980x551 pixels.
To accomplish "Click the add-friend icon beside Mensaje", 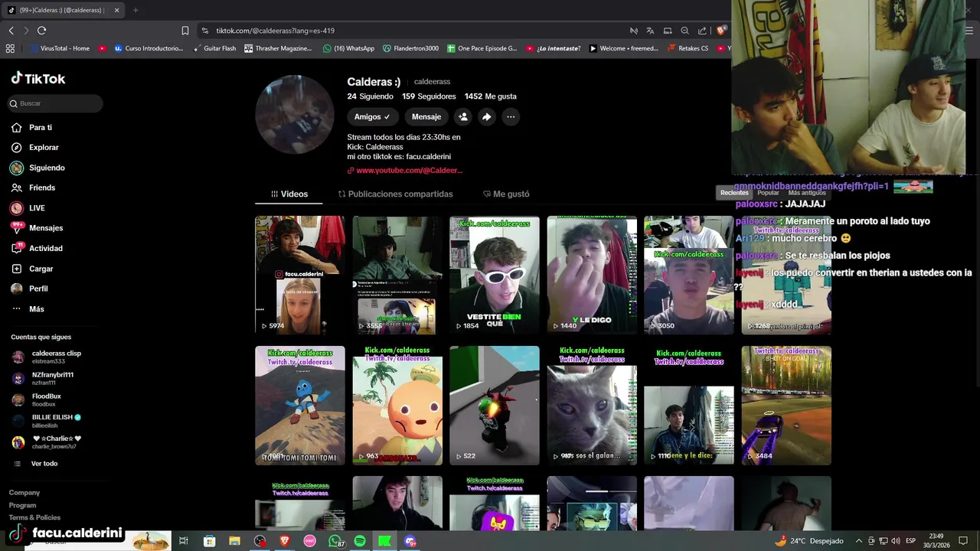I will tap(462, 117).
